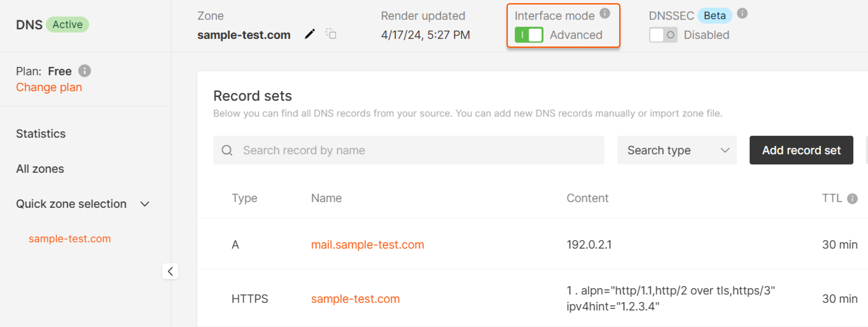This screenshot has height=327, width=868.
Task: Open the Search type dropdown
Action: (677, 150)
